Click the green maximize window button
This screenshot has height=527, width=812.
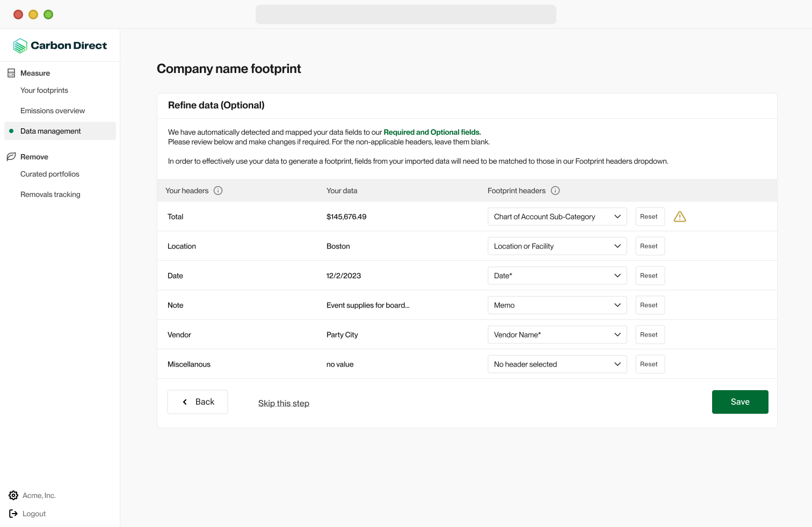click(x=48, y=14)
